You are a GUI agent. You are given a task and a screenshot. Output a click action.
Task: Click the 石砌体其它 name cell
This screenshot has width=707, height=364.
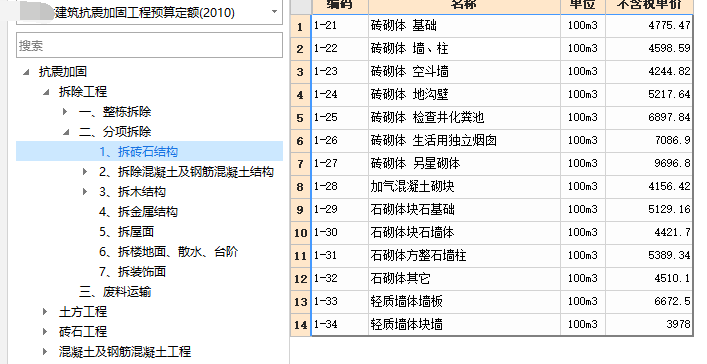click(464, 279)
